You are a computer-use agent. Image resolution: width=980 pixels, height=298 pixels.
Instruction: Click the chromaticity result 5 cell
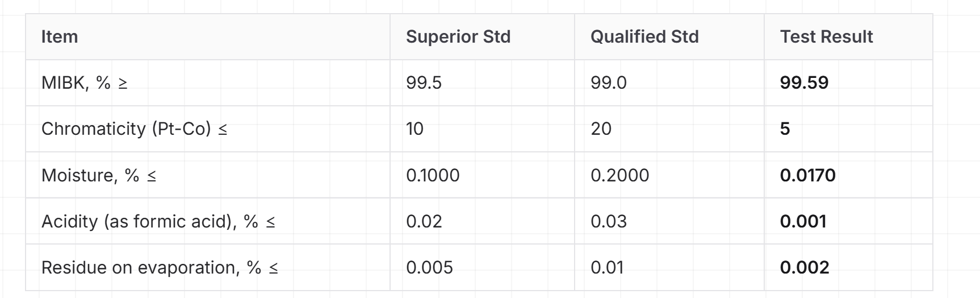(x=848, y=129)
